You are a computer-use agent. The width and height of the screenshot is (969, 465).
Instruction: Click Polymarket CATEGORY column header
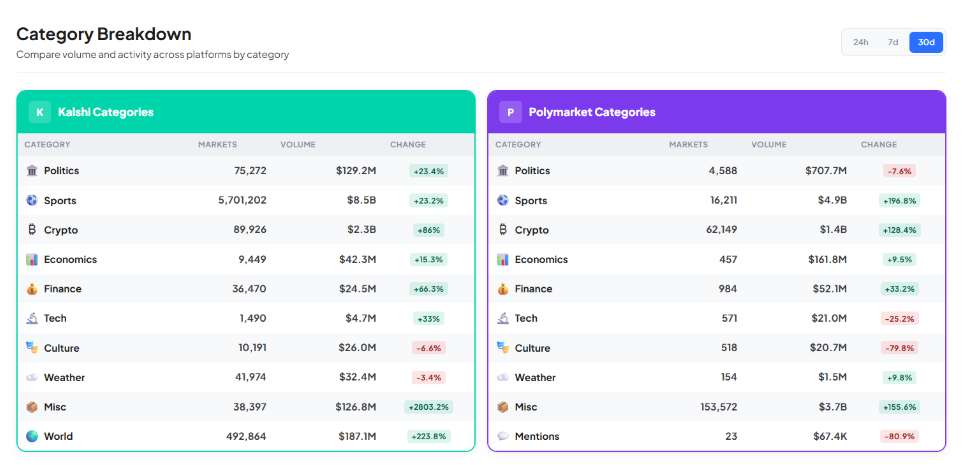(518, 145)
